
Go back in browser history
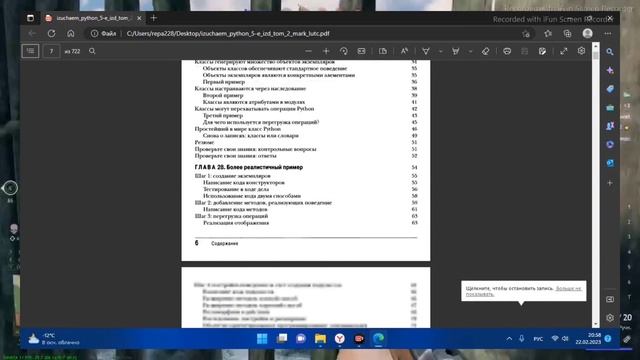32,33
